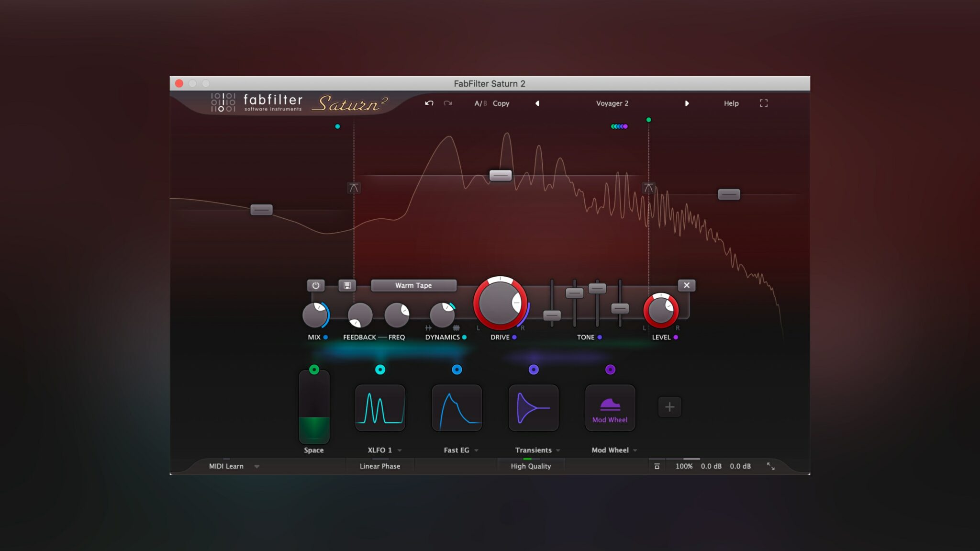Click the Space slider
Viewport: 980px width, 551px height.
[x=314, y=407]
